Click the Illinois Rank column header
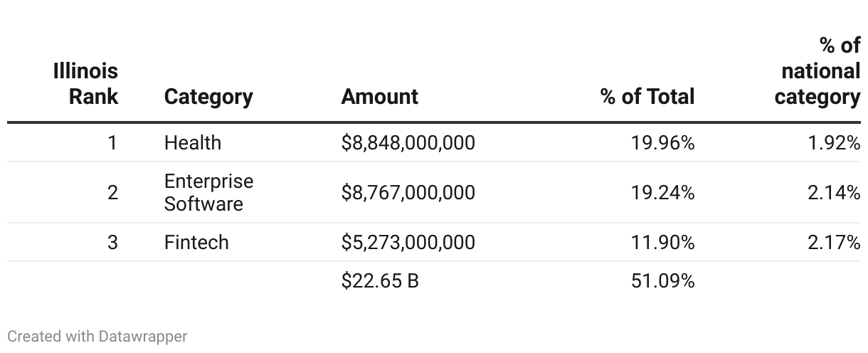Viewport: 868px width, 353px height. pyautogui.click(x=85, y=83)
